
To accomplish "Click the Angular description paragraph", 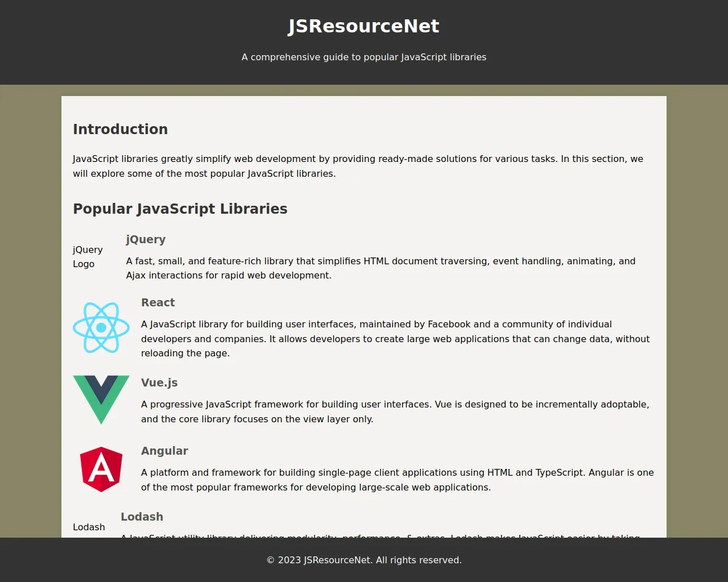I will click(x=397, y=480).
